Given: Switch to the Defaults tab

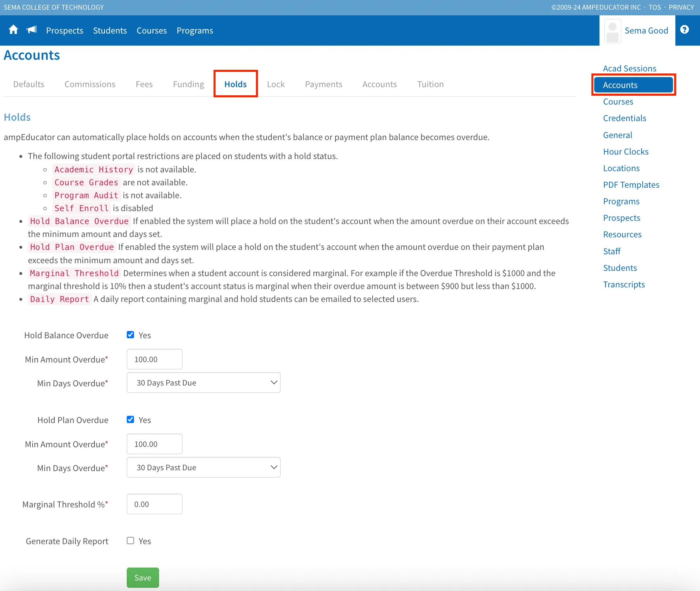Looking at the screenshot, I should (29, 84).
